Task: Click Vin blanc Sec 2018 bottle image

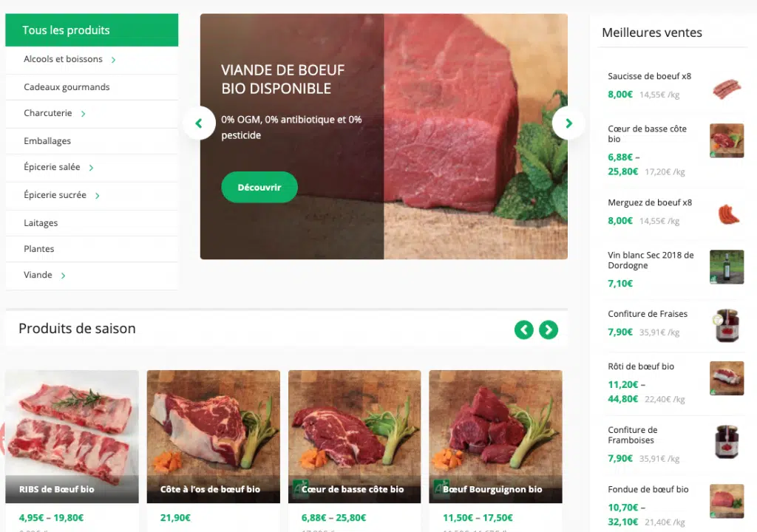Action: [x=726, y=267]
